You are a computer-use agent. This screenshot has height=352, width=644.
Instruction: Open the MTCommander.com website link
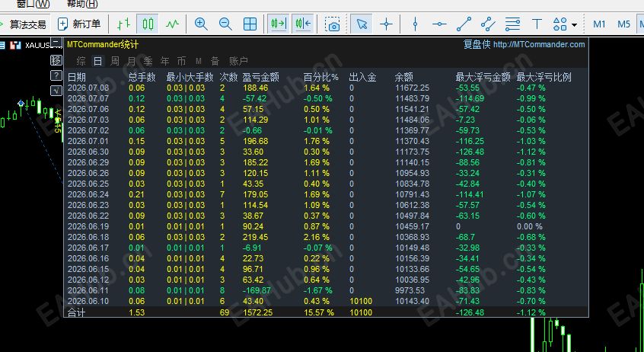[x=539, y=44]
